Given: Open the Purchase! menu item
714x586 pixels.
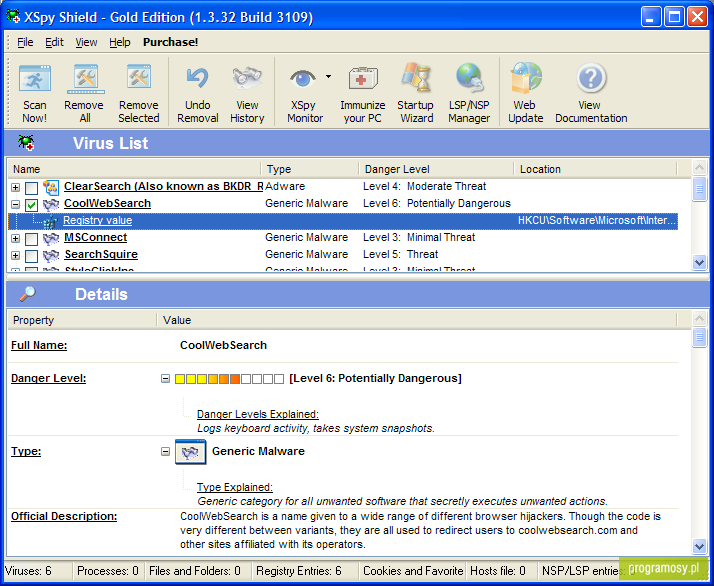Looking at the screenshot, I should pos(170,42).
